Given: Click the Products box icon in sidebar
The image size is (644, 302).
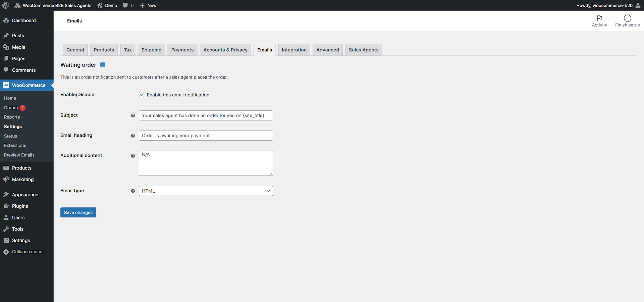Looking at the screenshot, I should [x=6, y=168].
